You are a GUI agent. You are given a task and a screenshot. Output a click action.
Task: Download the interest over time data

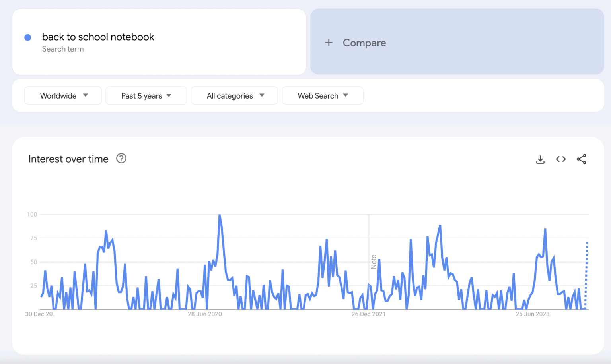540,159
